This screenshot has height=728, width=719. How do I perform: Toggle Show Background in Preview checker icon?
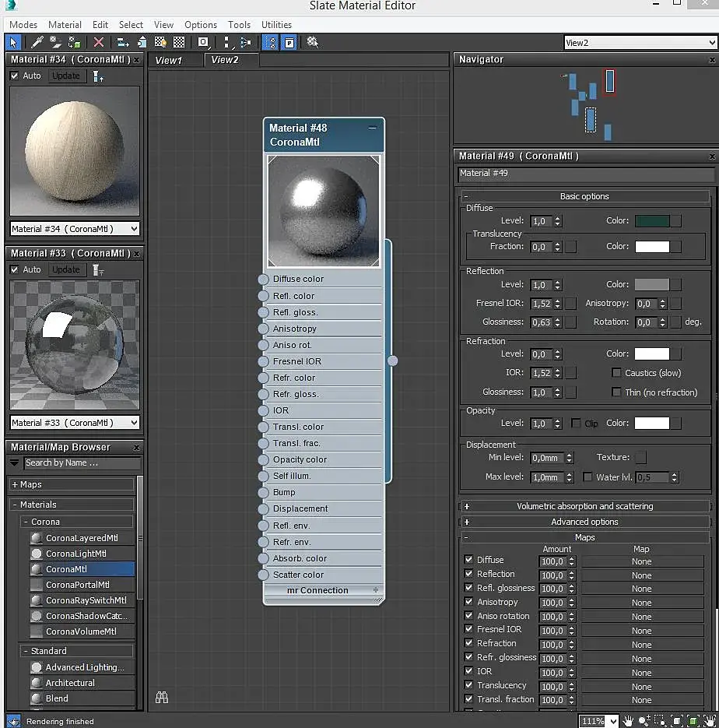click(x=179, y=42)
